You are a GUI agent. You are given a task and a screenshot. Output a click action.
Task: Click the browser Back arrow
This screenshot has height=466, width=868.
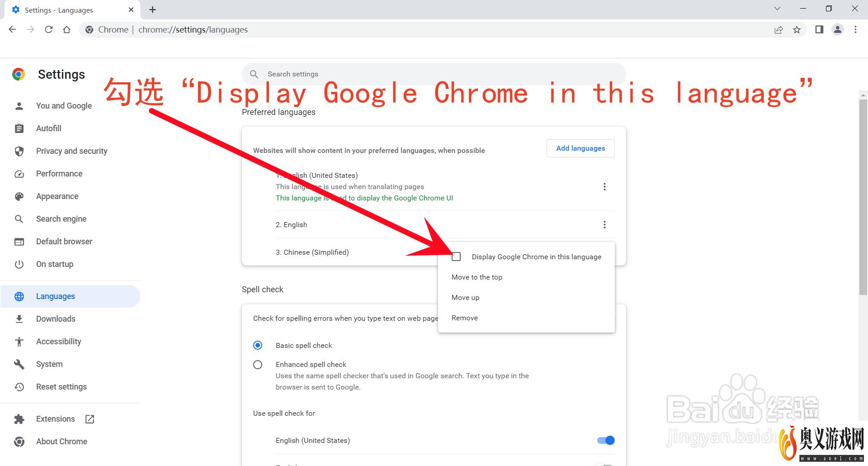12,29
